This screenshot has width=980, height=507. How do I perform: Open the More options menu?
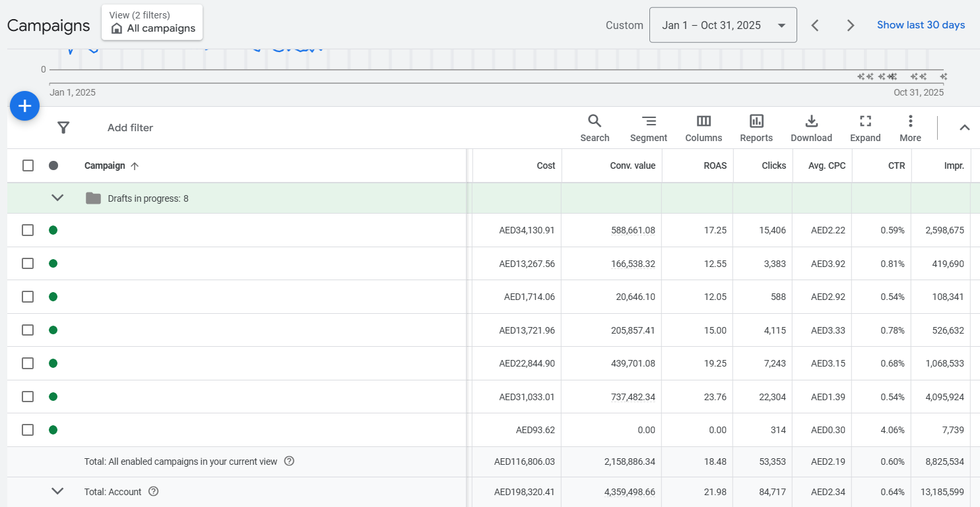click(910, 128)
